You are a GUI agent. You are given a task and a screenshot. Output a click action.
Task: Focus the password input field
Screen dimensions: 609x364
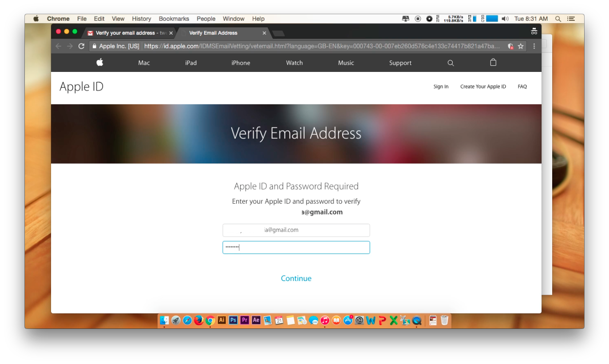pyautogui.click(x=296, y=247)
